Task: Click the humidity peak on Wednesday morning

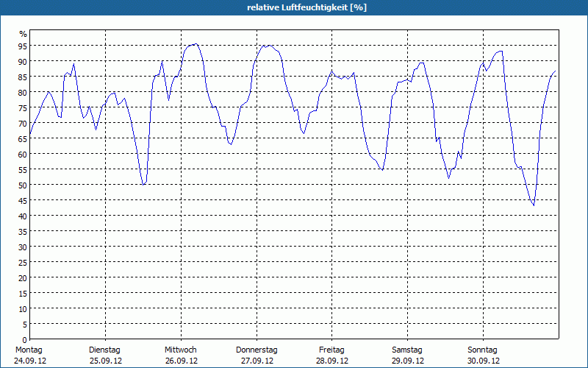Action: coord(196,44)
